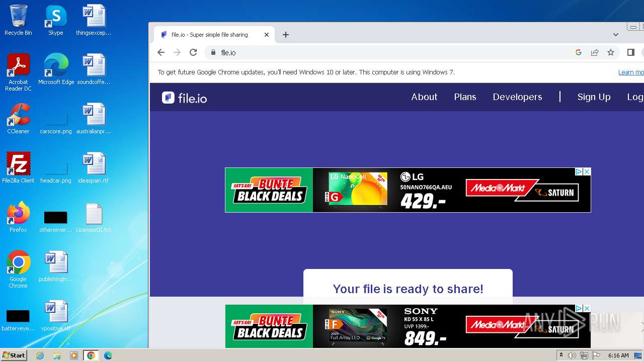Open the Plans menu item

tap(465, 97)
